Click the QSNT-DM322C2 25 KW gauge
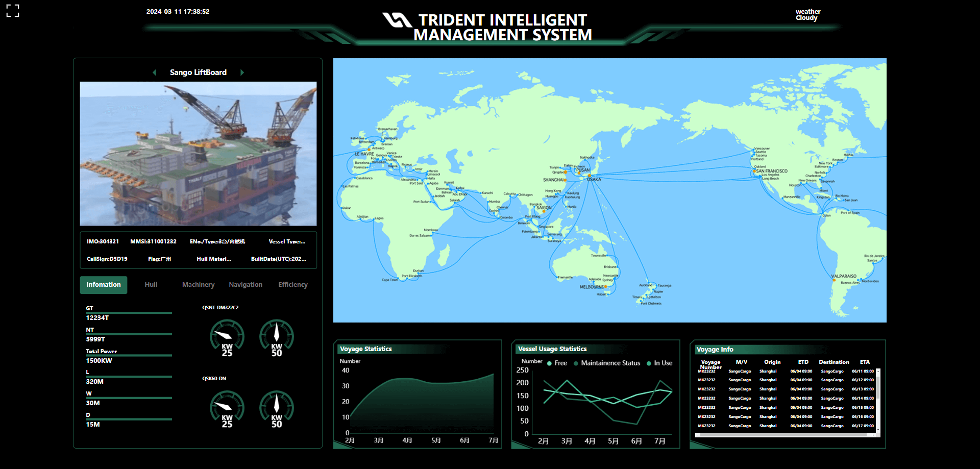 click(227, 337)
